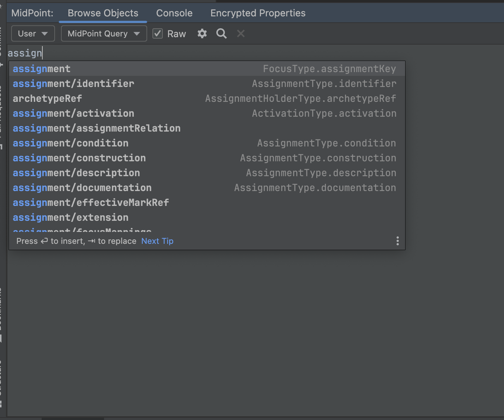Switch to the Console tab
504x420 pixels.
[x=174, y=13]
